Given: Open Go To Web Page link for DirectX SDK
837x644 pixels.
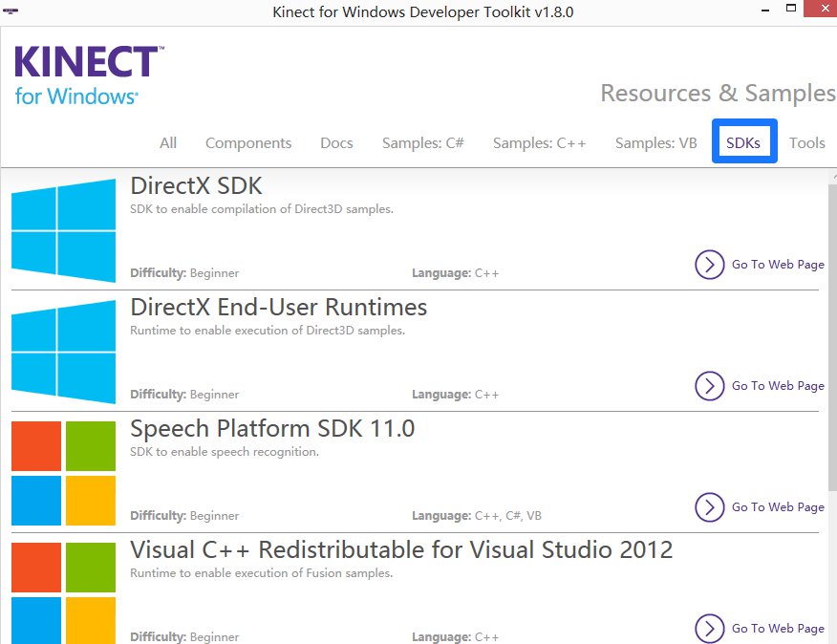Looking at the screenshot, I should [778, 265].
